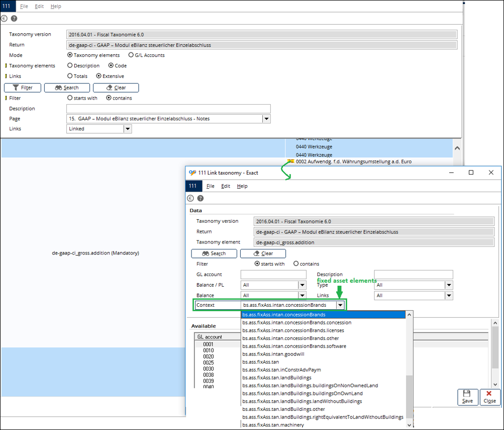Click help icon in Link taxonomy dialog
Screen dimensions: 504x430
200,198
